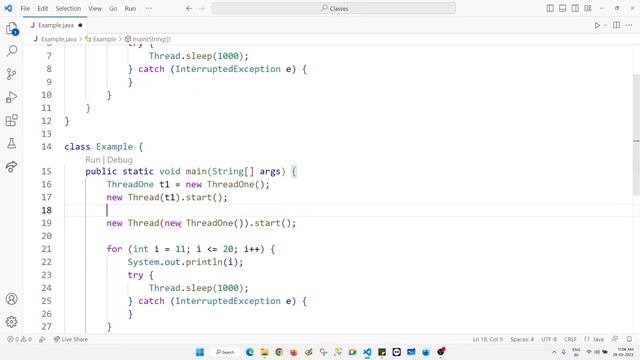
Task: Change CRLF end of line sequence
Action: pyautogui.click(x=570, y=339)
